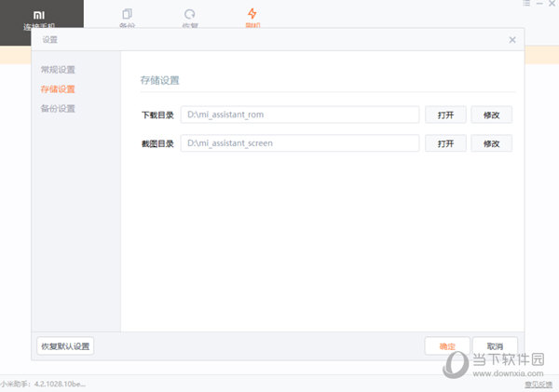Modify 截图目录 path with 修改

pos(492,143)
